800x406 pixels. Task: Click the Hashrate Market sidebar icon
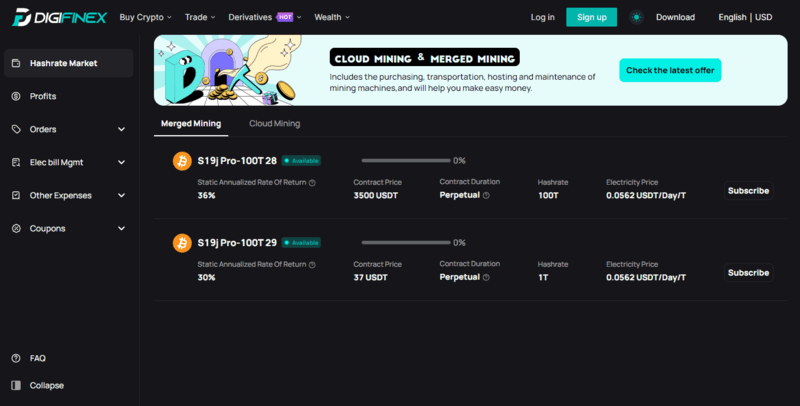[16, 63]
